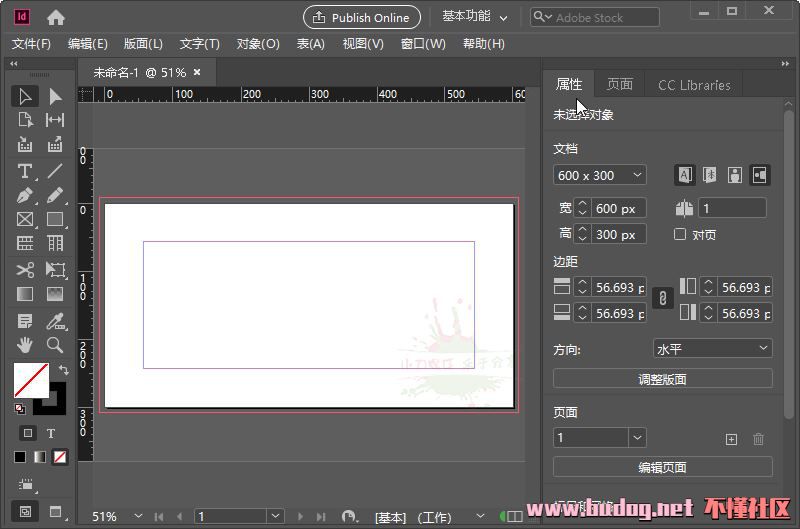Add new page plus button

click(x=731, y=439)
